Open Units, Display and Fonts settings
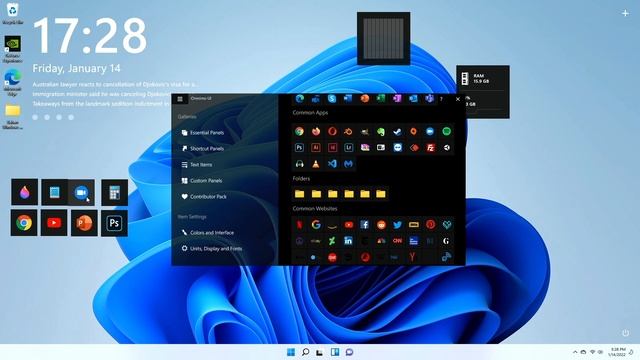The height and width of the screenshot is (360, 640). pos(211,248)
